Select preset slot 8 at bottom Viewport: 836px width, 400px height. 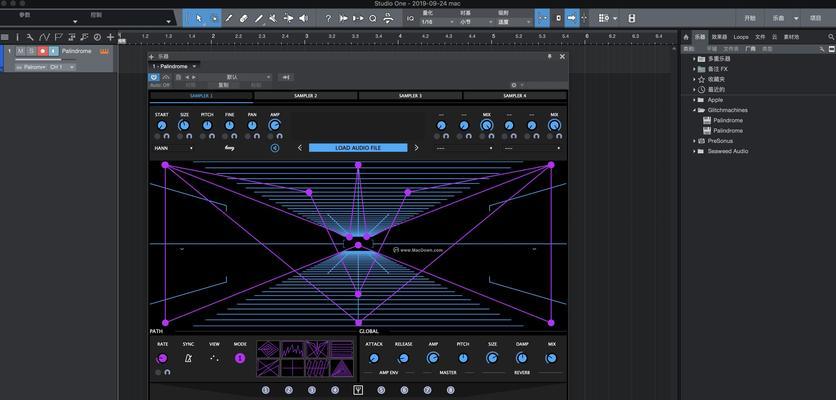tap(451, 390)
